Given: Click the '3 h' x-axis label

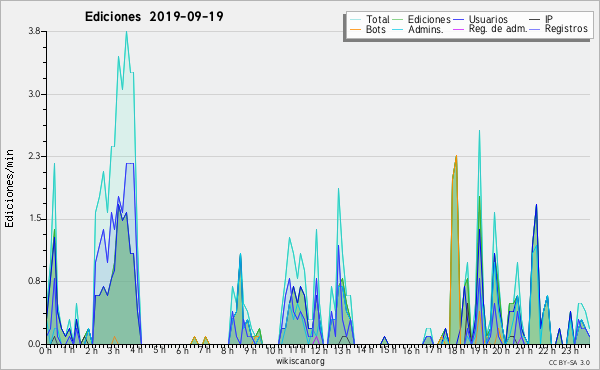Looking at the screenshot, I should 113,351.
